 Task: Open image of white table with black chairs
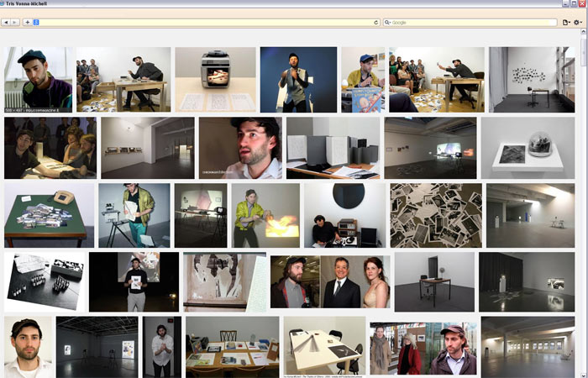click(324, 347)
